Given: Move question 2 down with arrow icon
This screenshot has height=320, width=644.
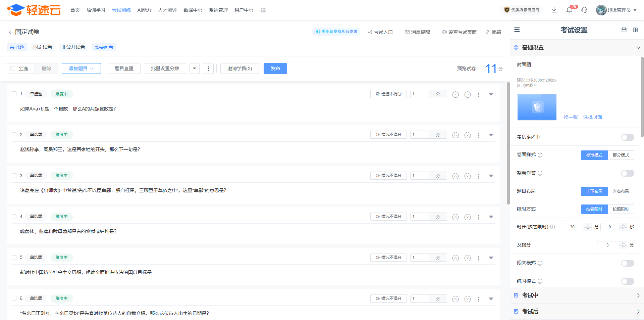Looking at the screenshot, I should pyautogui.click(x=468, y=135).
